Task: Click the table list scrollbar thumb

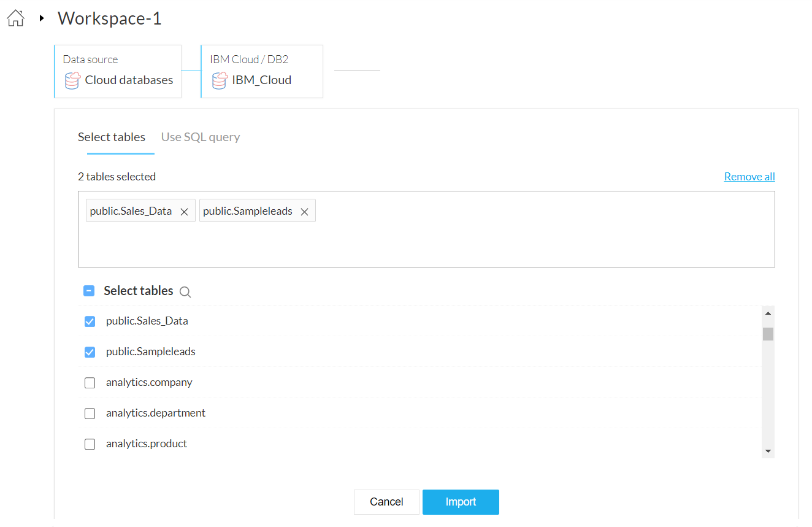Action: point(768,334)
